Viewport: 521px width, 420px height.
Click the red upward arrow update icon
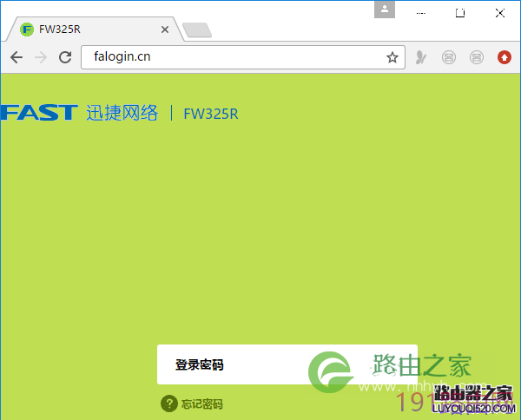pyautogui.click(x=504, y=57)
